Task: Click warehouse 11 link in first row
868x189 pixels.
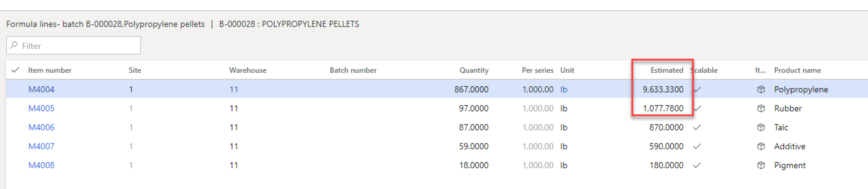Action: click(x=233, y=89)
